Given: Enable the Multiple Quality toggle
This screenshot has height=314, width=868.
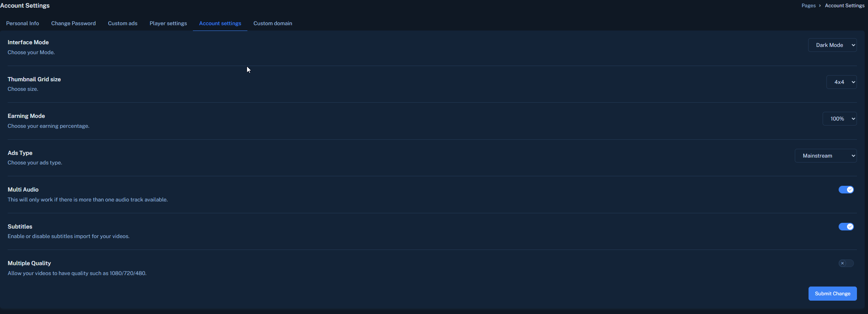Looking at the screenshot, I should click(x=846, y=263).
